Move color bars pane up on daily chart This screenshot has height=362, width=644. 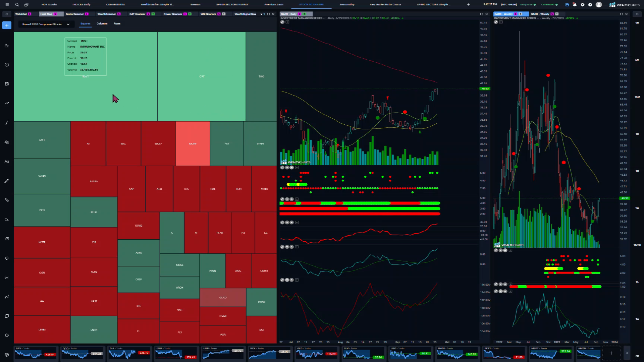click(x=291, y=199)
